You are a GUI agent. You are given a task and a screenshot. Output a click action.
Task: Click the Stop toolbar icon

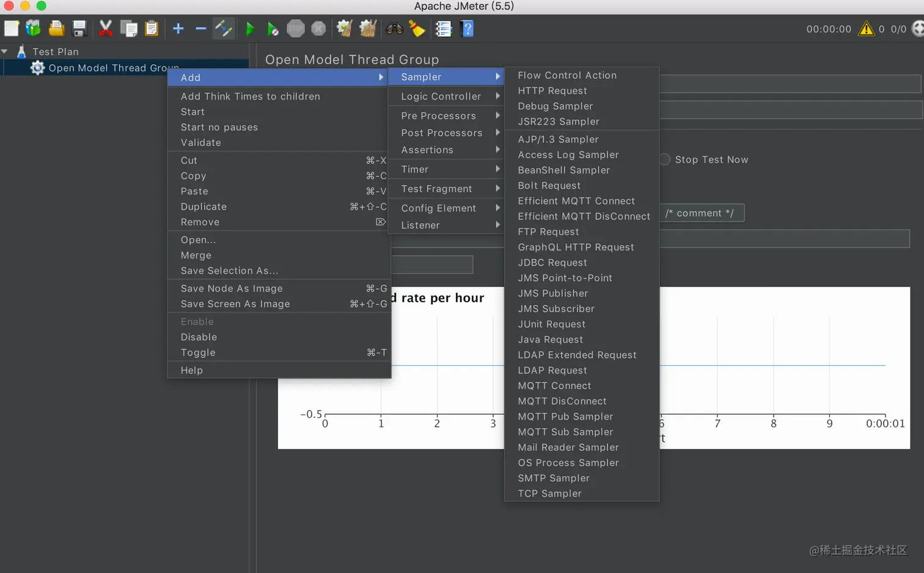pyautogui.click(x=296, y=28)
